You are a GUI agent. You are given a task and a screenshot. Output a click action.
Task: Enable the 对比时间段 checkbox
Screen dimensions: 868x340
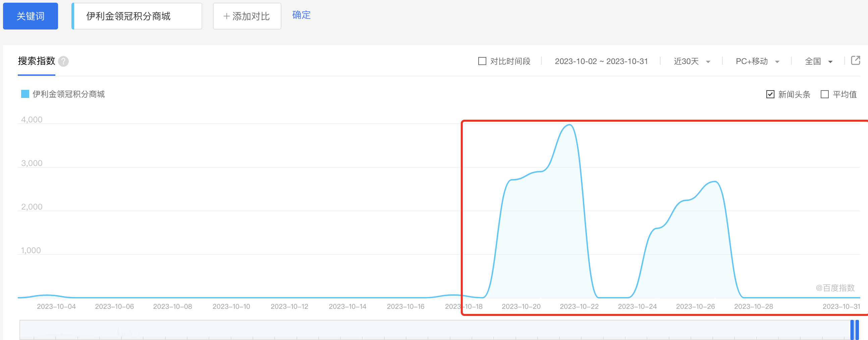point(482,61)
